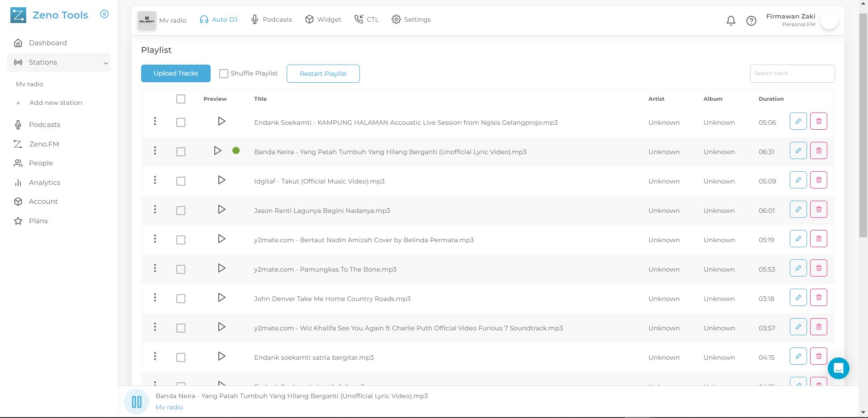Delete the Endank soekamti satria bergitar track
This screenshot has height=418, width=868.
[x=819, y=356]
